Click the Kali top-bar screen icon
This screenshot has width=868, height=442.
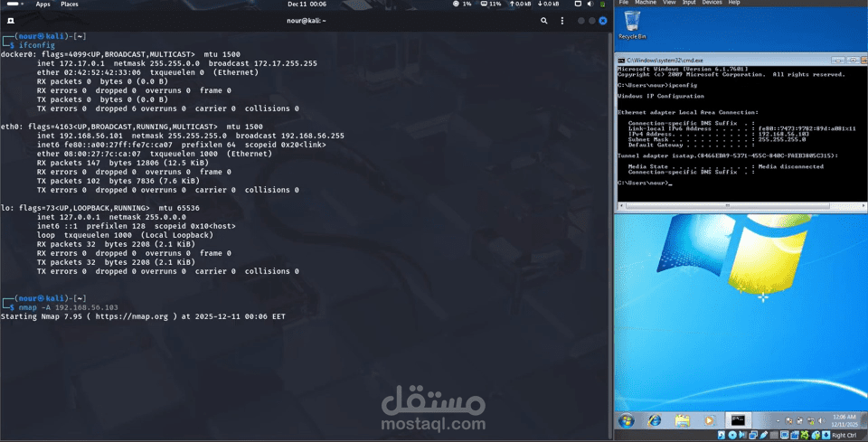[578, 4]
